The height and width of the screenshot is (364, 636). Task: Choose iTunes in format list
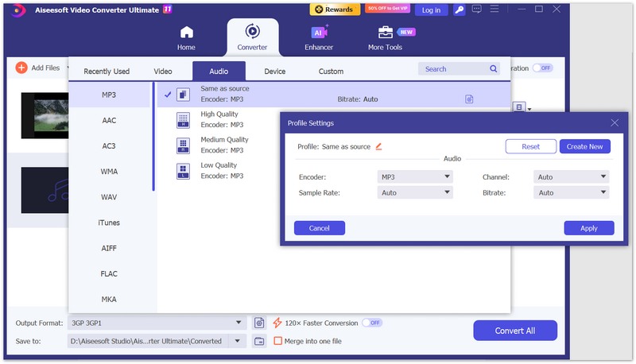(x=109, y=223)
